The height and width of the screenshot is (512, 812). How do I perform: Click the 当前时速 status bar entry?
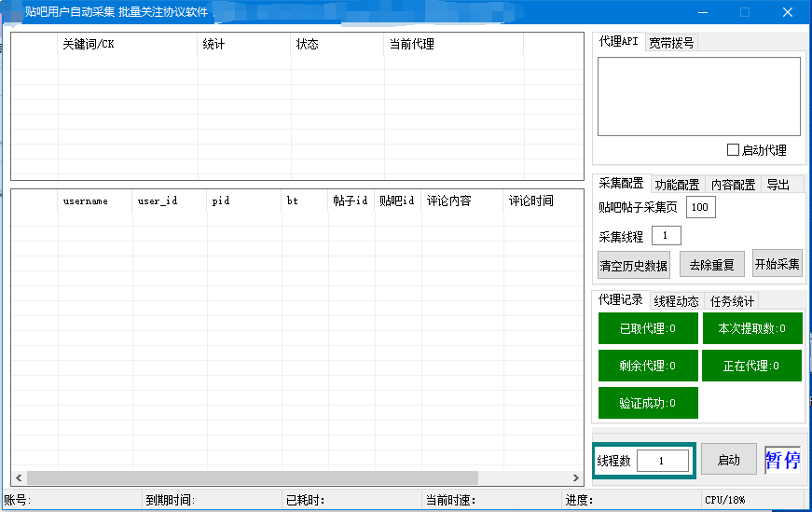(492, 500)
